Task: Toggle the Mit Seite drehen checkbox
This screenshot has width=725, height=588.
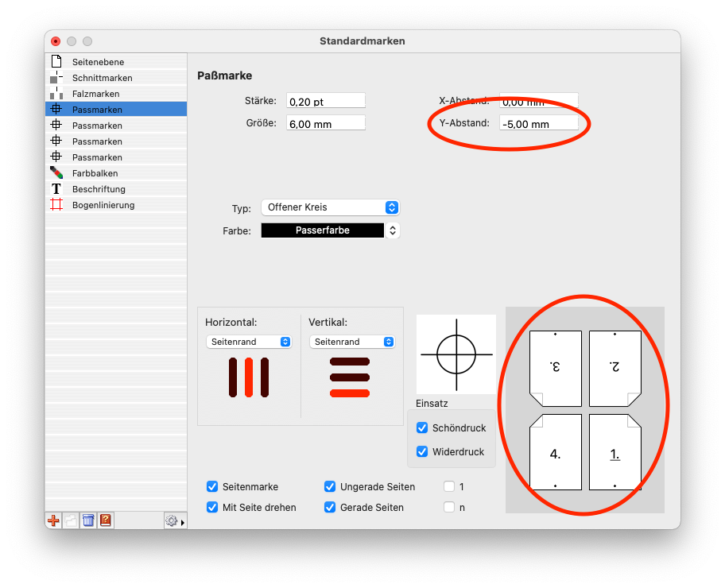Action: pyautogui.click(x=212, y=507)
